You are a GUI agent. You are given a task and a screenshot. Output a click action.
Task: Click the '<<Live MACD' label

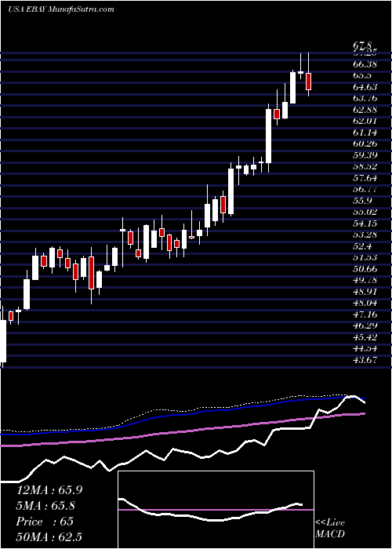click(x=330, y=529)
